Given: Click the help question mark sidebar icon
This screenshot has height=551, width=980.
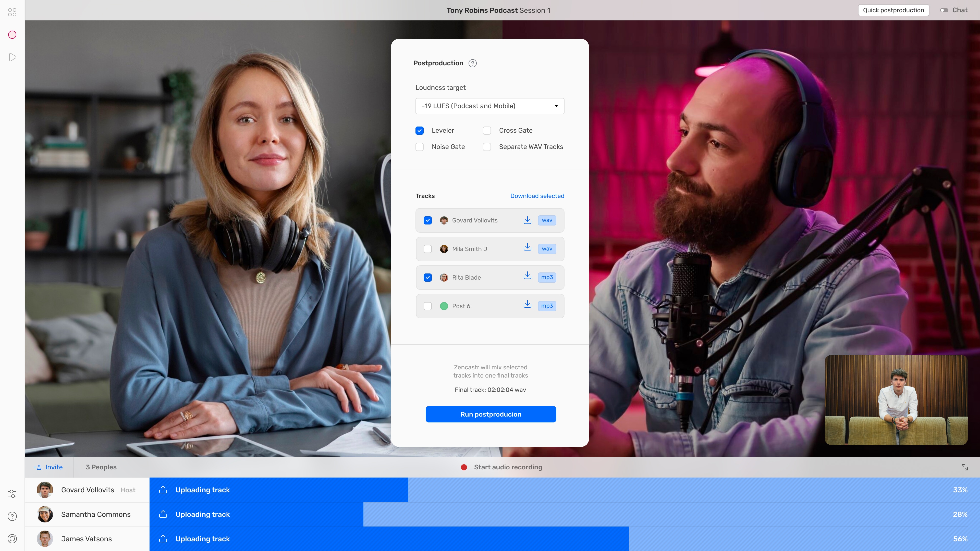Looking at the screenshot, I should (x=12, y=516).
